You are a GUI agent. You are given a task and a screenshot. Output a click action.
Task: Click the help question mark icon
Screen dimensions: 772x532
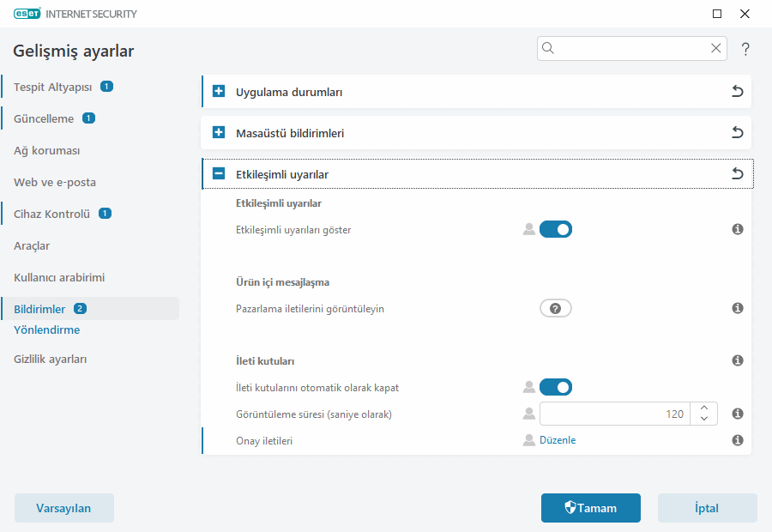tap(745, 49)
